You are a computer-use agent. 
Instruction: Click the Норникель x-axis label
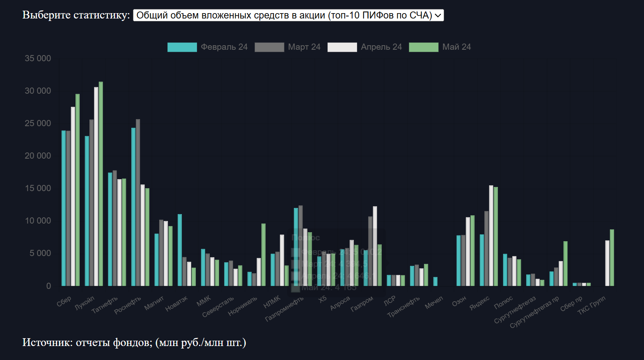coord(243,306)
